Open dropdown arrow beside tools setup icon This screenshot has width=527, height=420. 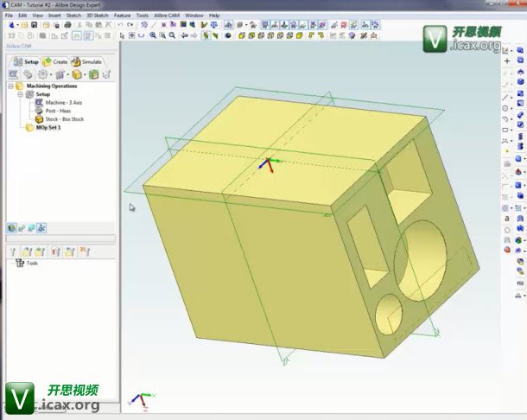click(x=68, y=74)
